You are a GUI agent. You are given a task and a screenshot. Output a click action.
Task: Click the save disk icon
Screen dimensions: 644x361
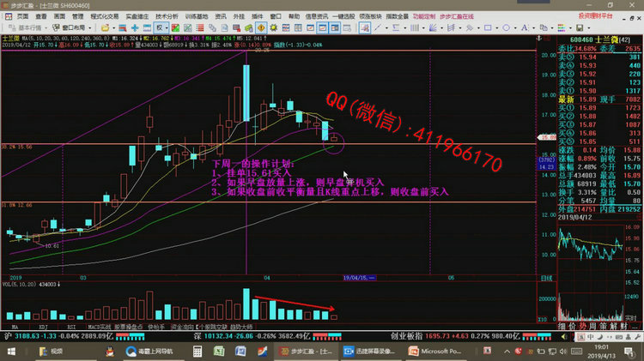[x=580, y=27]
